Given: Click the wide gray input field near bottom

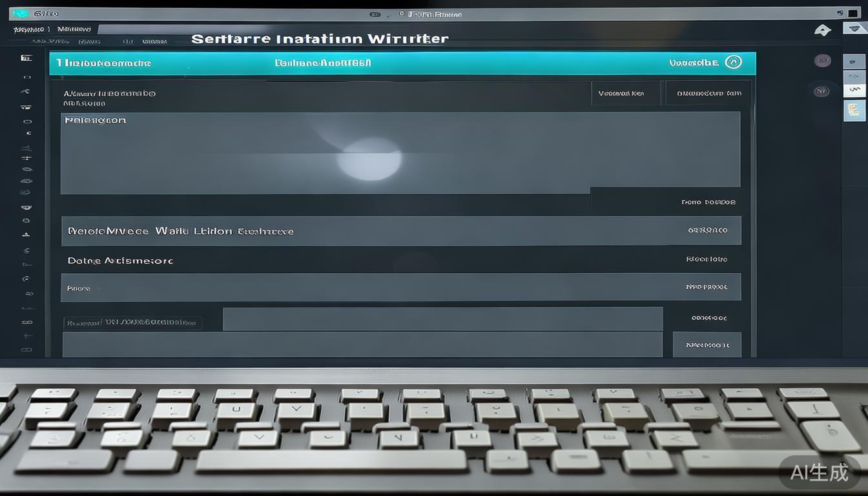Looking at the screenshot, I should [x=442, y=319].
